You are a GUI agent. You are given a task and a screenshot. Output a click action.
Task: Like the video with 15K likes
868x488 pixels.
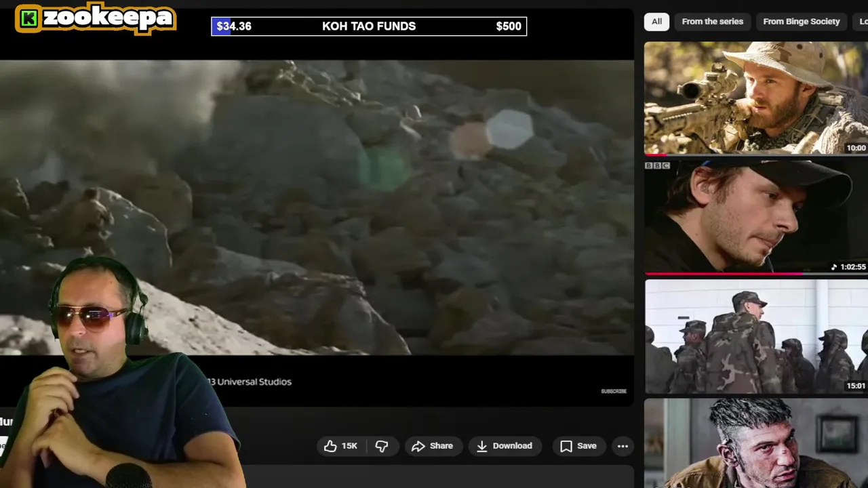pyautogui.click(x=340, y=446)
